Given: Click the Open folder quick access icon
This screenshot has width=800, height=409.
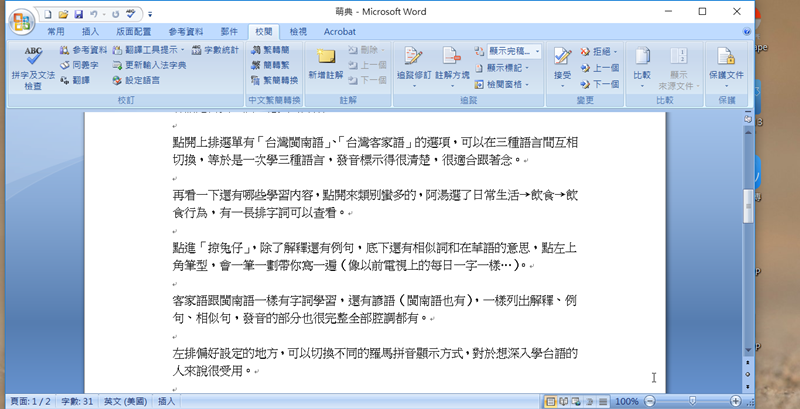Looking at the screenshot, I should pos(63,14).
